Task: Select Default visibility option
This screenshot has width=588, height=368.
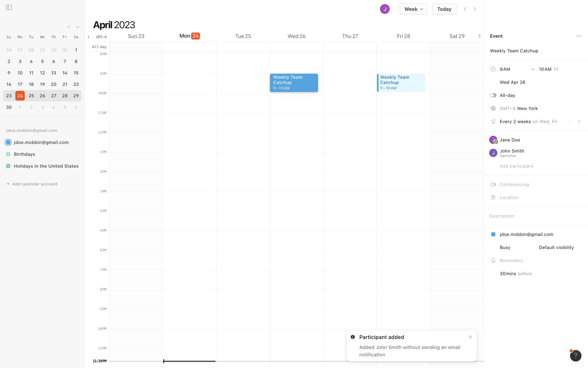Action: pyautogui.click(x=556, y=247)
